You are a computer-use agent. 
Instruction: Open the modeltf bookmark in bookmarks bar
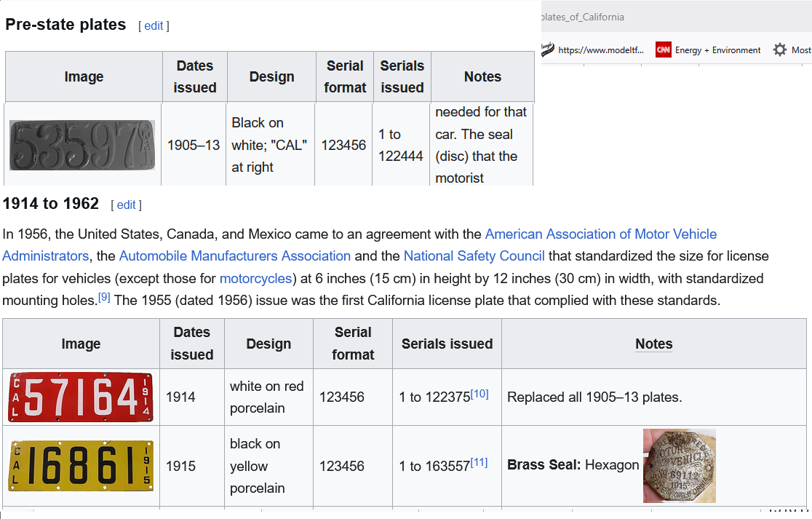(x=592, y=50)
